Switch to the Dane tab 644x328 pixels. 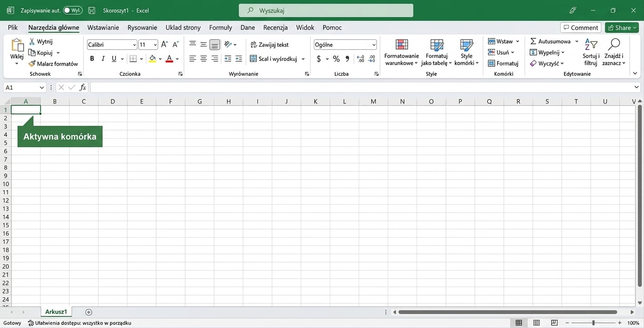coord(247,28)
